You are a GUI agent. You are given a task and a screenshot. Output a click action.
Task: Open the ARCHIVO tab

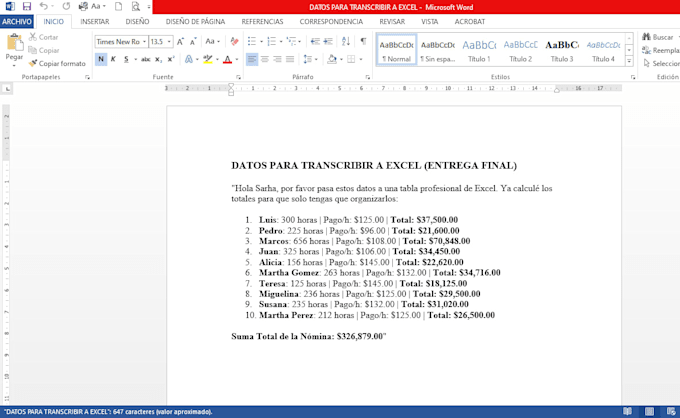[x=17, y=22]
